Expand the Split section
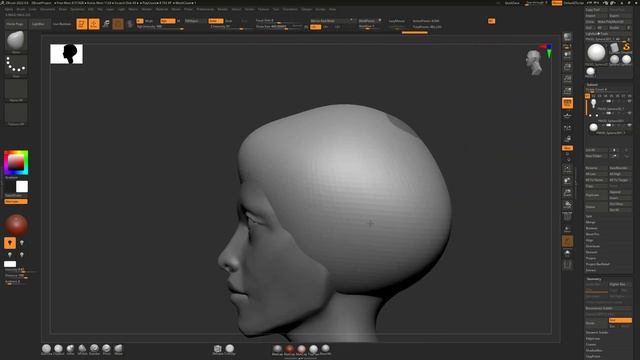Screen dimensions: 640x360 point(589,216)
